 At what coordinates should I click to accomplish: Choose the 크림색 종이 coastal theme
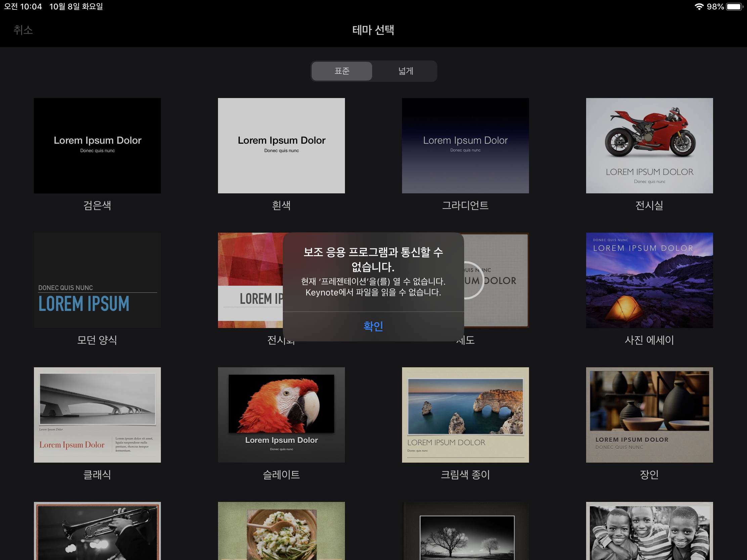(465, 415)
